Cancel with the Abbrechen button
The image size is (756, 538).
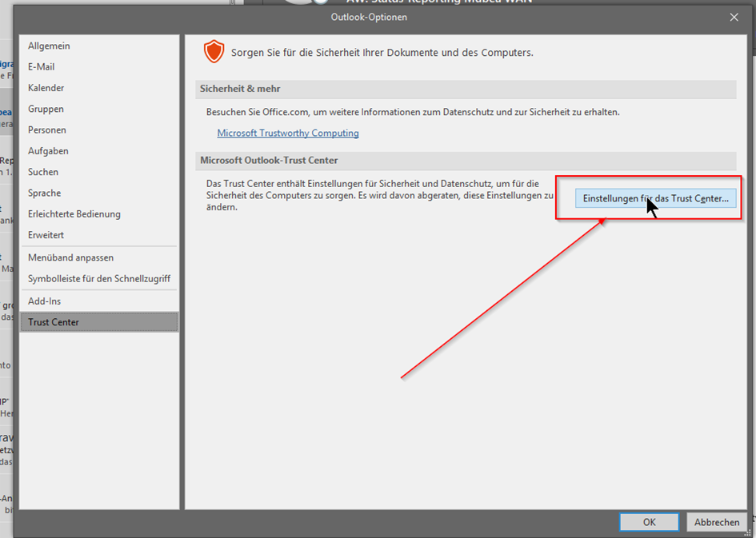[x=717, y=522]
